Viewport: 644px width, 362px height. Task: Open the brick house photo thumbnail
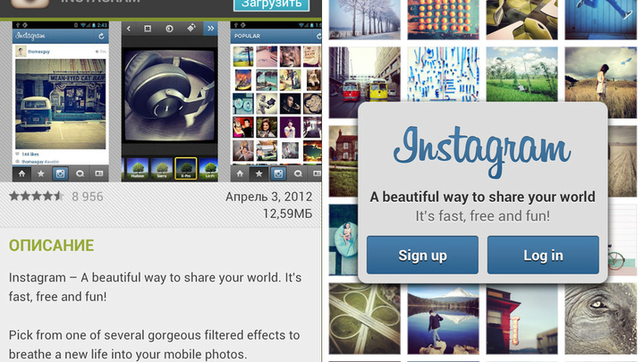pos(343,161)
